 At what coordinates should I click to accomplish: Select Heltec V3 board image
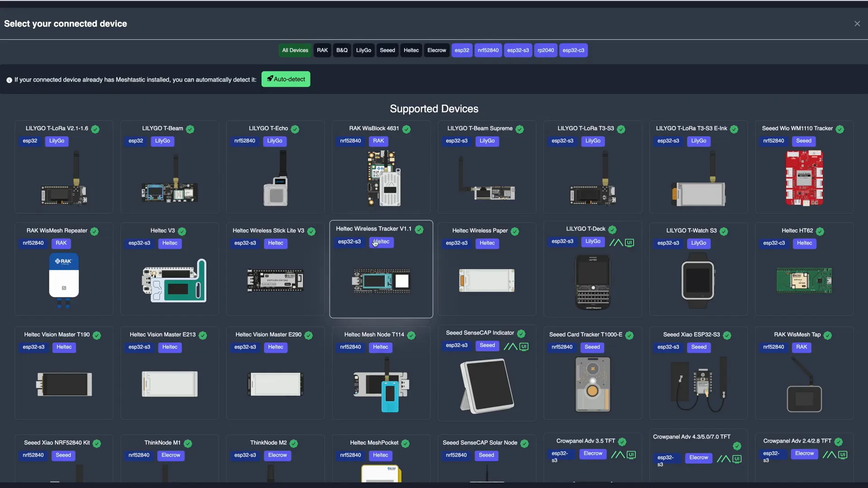[174, 280]
